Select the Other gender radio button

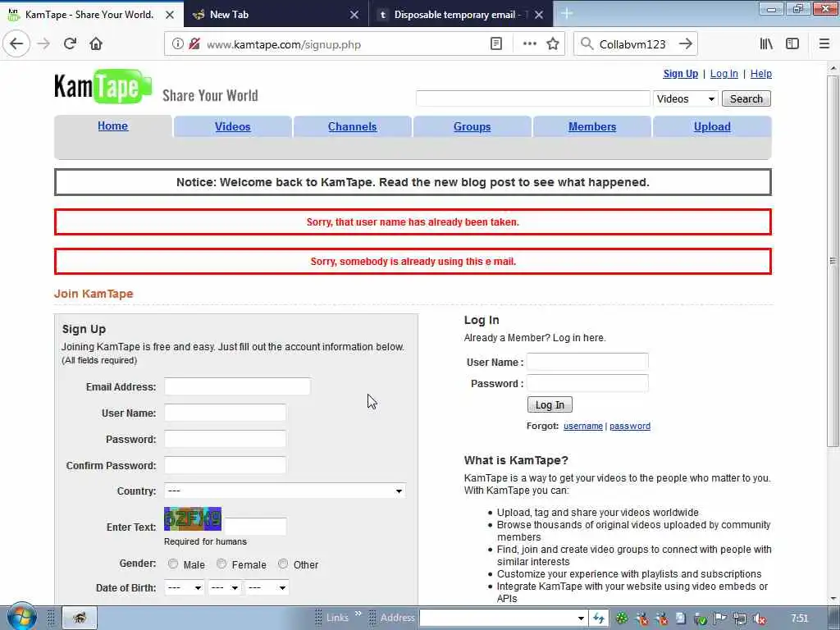pos(283,564)
